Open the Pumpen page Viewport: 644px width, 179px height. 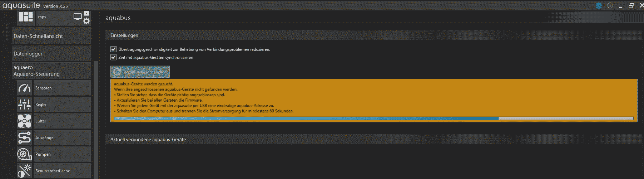(x=62, y=154)
